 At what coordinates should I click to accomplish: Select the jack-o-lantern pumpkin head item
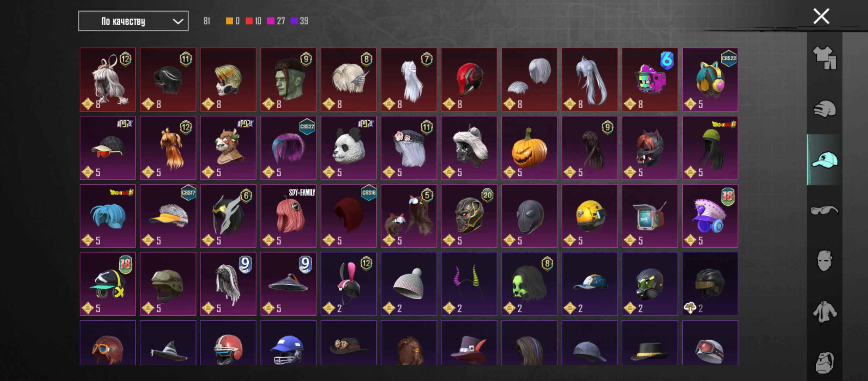(x=529, y=148)
